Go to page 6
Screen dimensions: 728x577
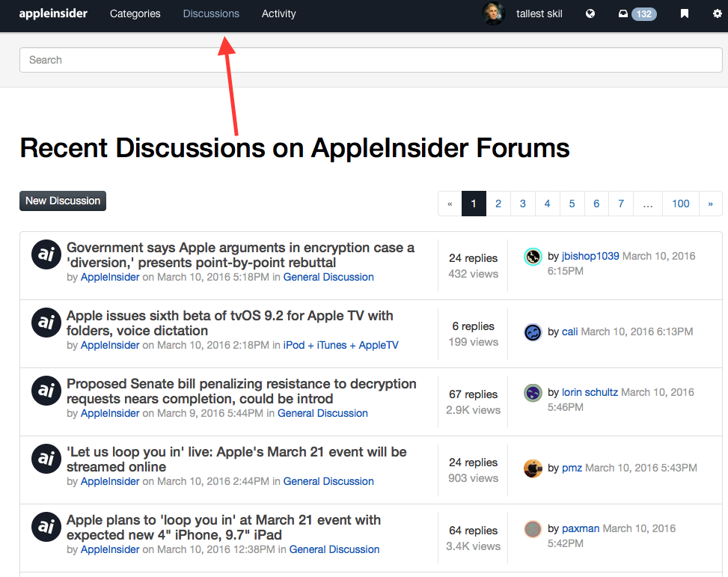point(596,204)
